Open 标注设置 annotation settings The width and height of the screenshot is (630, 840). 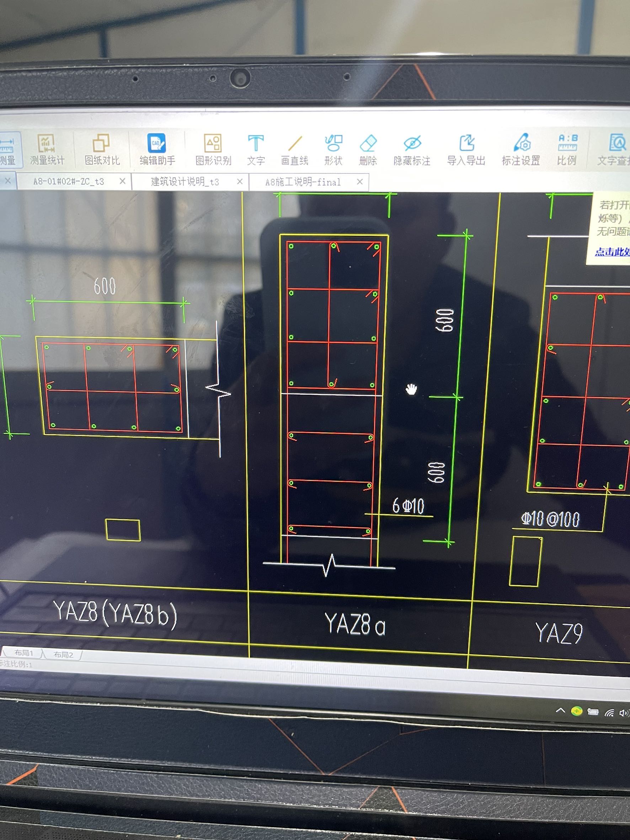[520, 150]
